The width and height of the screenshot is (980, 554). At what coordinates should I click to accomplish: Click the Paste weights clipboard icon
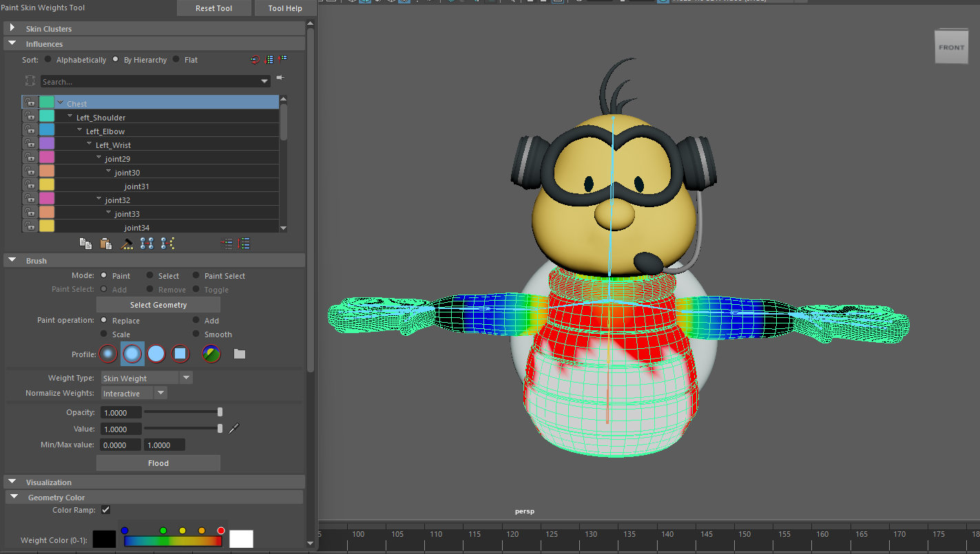105,243
